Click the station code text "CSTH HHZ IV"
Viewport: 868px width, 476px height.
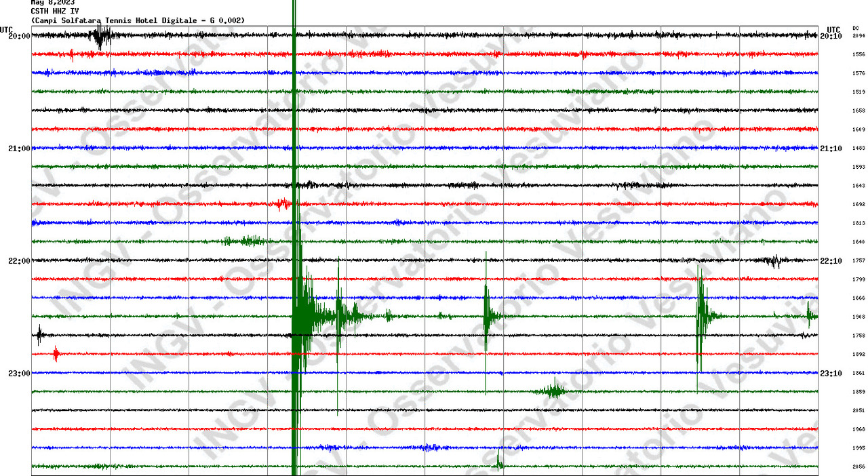coord(54,11)
